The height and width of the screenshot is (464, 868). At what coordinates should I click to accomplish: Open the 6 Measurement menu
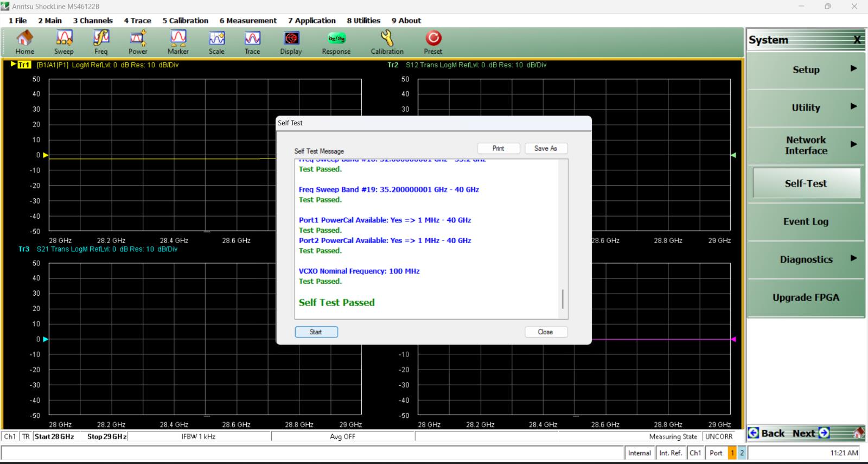248,21
